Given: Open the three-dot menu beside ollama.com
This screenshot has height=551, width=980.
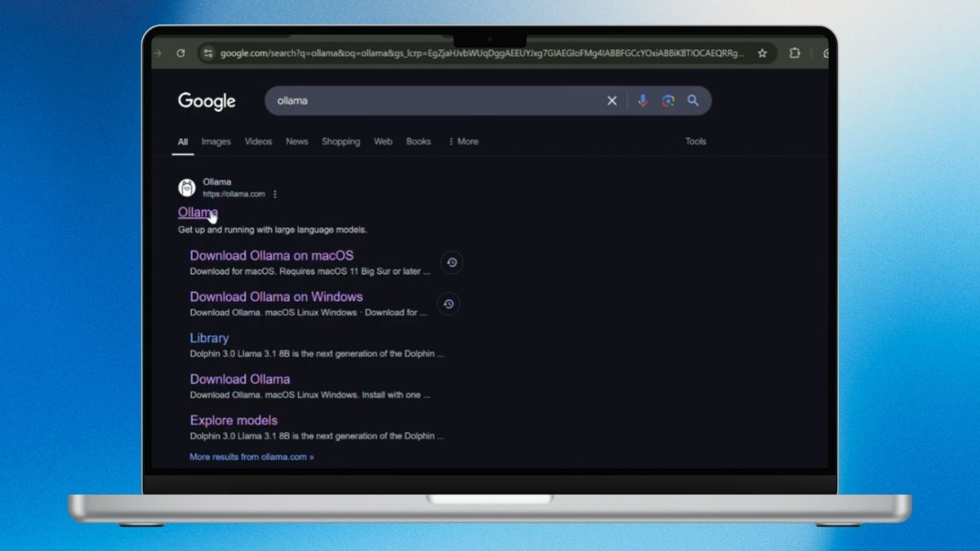Looking at the screenshot, I should coord(274,194).
